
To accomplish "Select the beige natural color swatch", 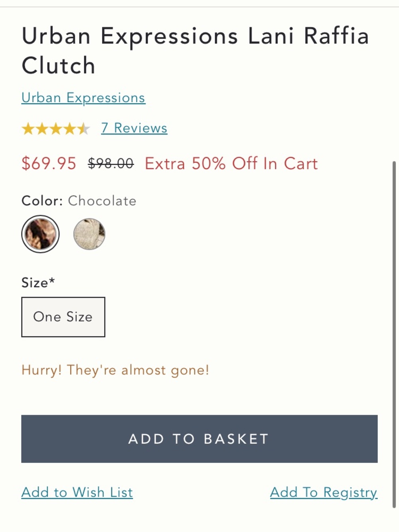I will coord(89,234).
